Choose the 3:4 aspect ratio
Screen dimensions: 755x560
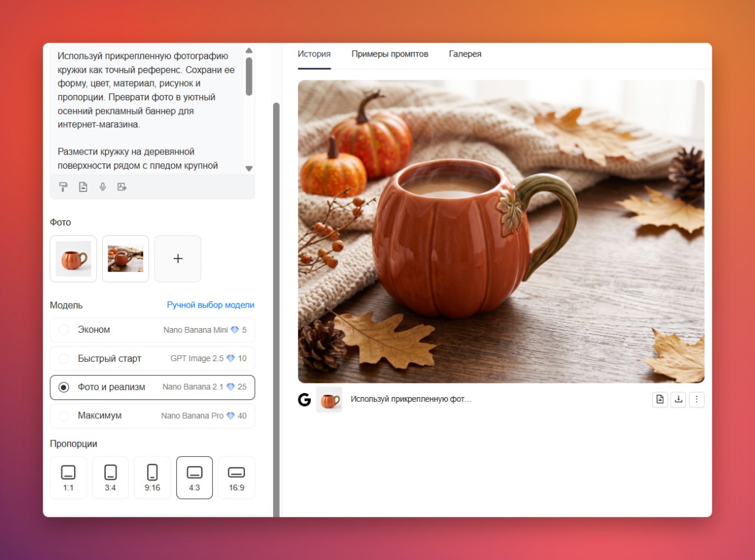tap(110, 477)
